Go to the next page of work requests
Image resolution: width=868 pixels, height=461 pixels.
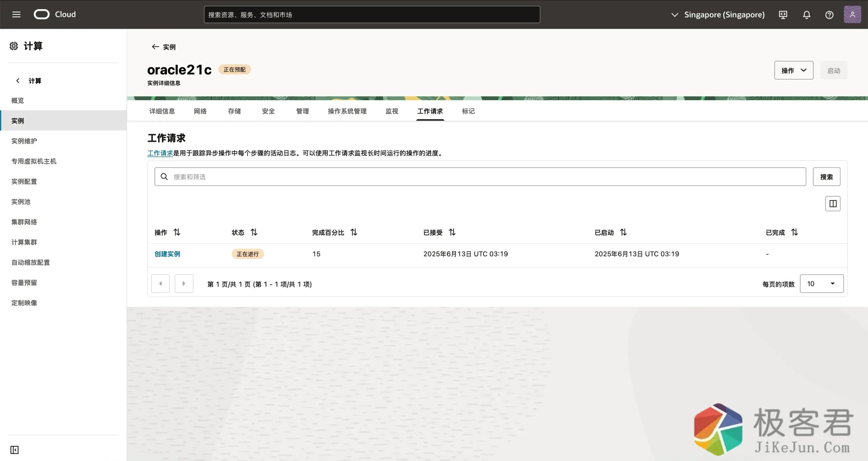coord(184,284)
